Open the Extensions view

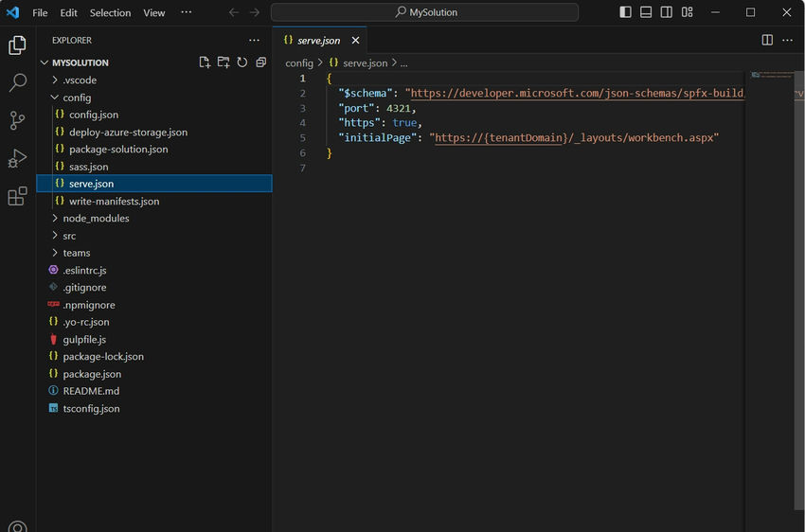(17, 196)
